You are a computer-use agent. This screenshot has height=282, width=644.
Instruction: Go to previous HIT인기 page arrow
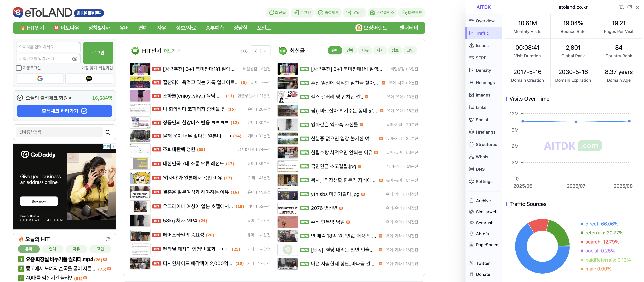pyautogui.click(x=256, y=51)
